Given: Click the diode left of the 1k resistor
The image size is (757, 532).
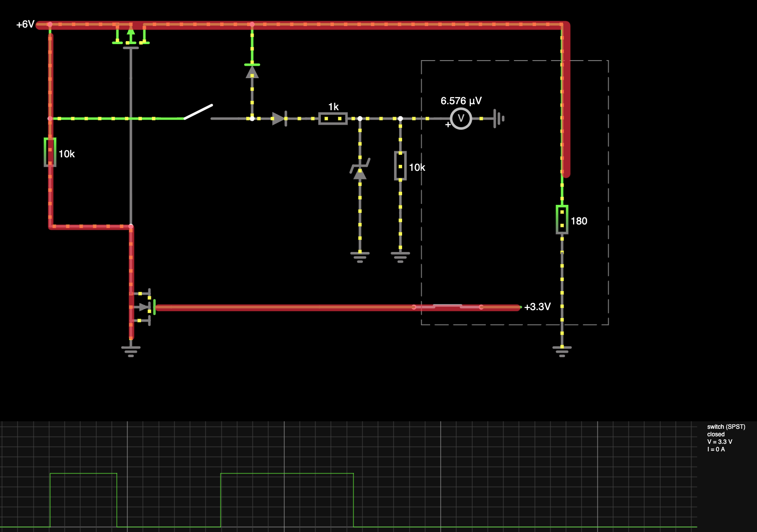Looking at the screenshot, I should point(280,119).
